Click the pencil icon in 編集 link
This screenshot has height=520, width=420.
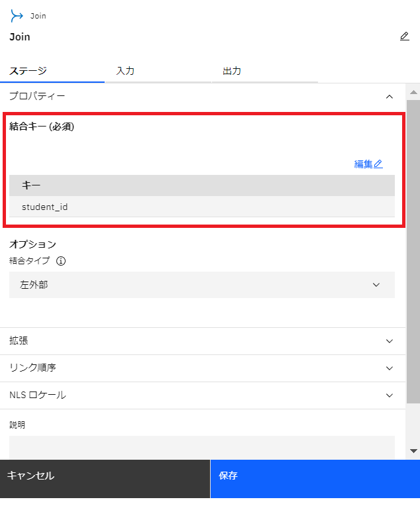click(378, 164)
